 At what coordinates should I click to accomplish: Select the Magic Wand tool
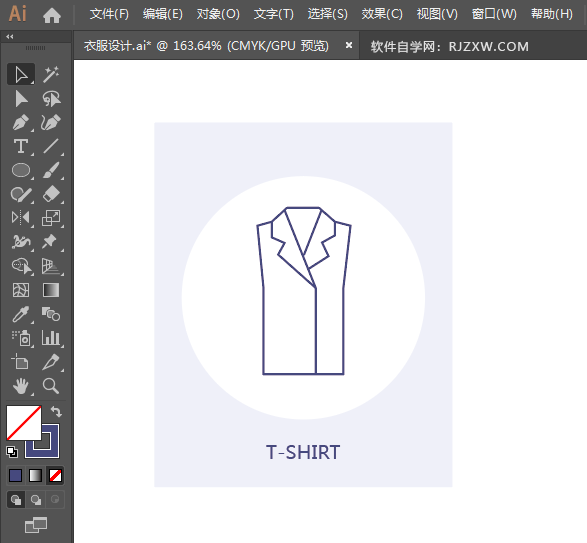tap(51, 74)
